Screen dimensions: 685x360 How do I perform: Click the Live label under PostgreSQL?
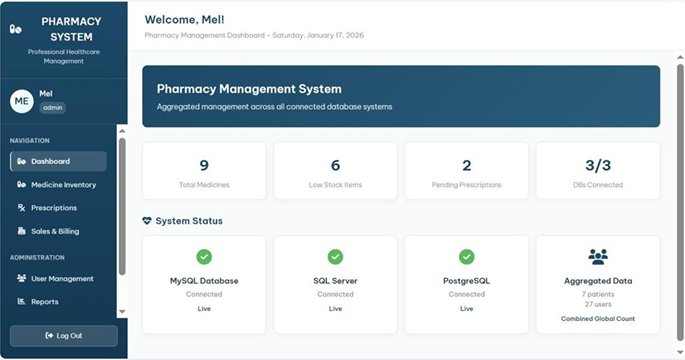(x=467, y=308)
